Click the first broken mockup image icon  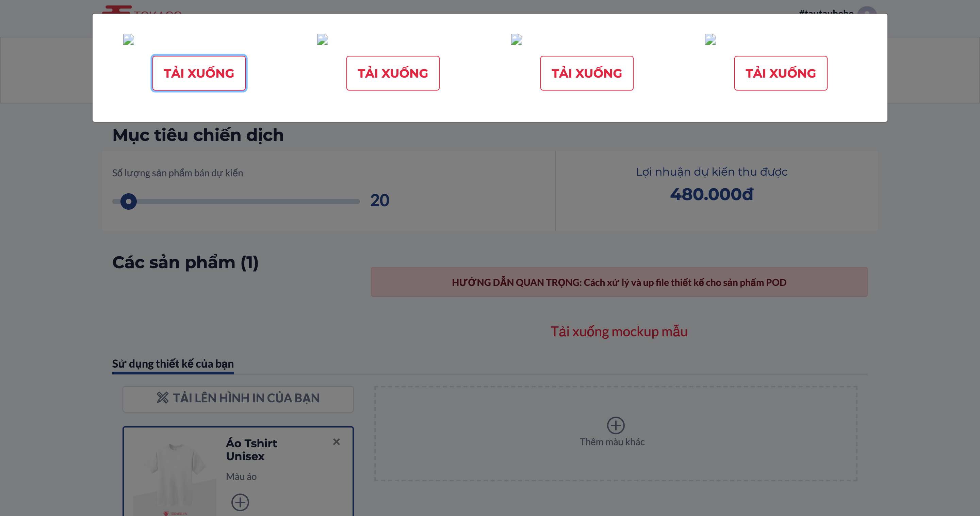pos(129,39)
